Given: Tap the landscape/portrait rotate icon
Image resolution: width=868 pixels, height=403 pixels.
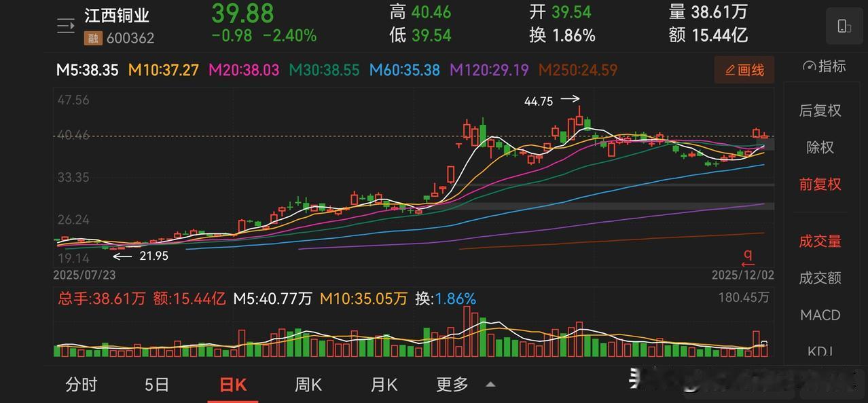Looking at the screenshot, I should [844, 26].
